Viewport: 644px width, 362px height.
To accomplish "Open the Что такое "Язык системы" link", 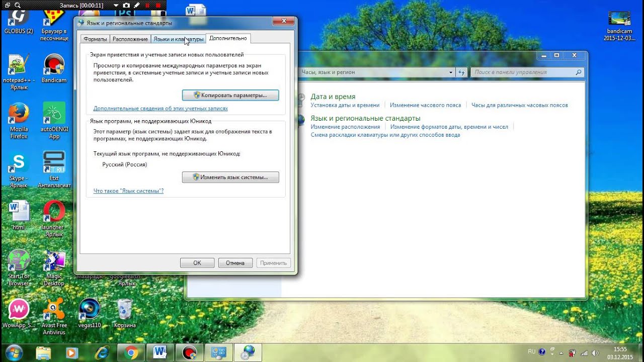I will pyautogui.click(x=128, y=191).
